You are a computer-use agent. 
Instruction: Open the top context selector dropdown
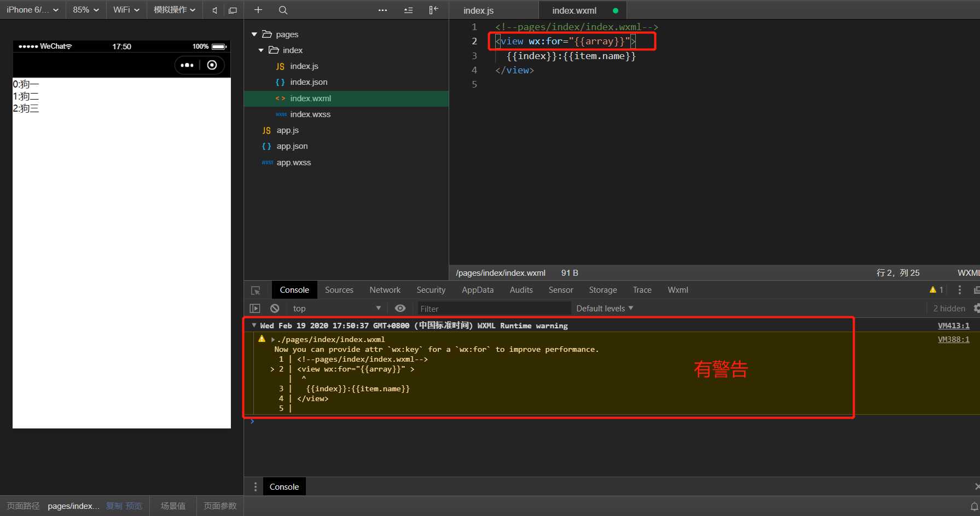point(336,309)
